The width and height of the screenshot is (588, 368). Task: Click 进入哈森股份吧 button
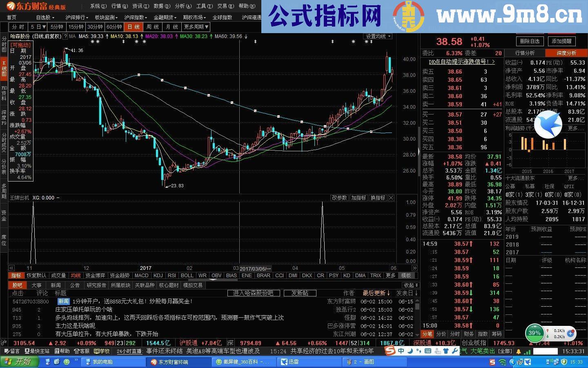tap(253, 293)
